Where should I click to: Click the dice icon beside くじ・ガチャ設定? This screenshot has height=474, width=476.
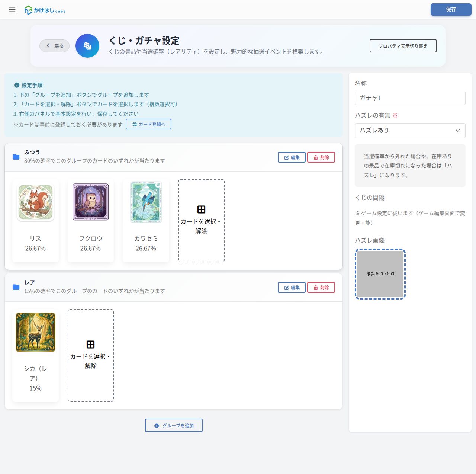click(87, 46)
